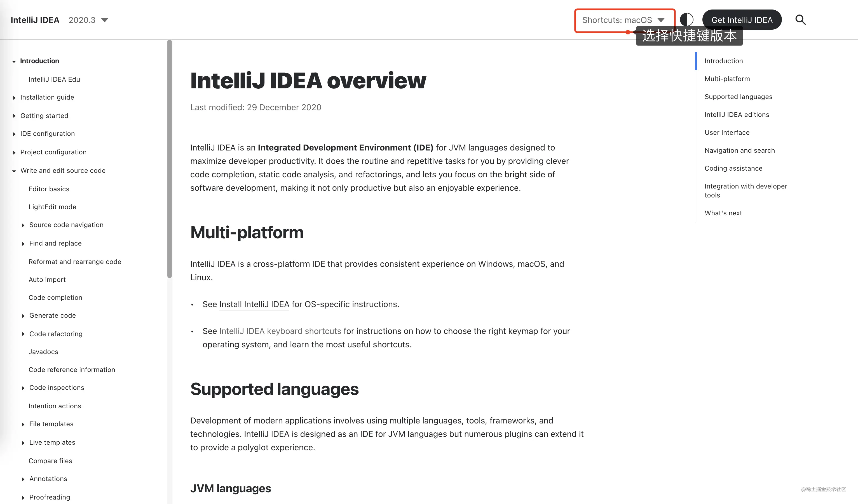Image resolution: width=858 pixels, height=504 pixels.
Task: Expand the Proofreading arrow
Action: point(23,498)
